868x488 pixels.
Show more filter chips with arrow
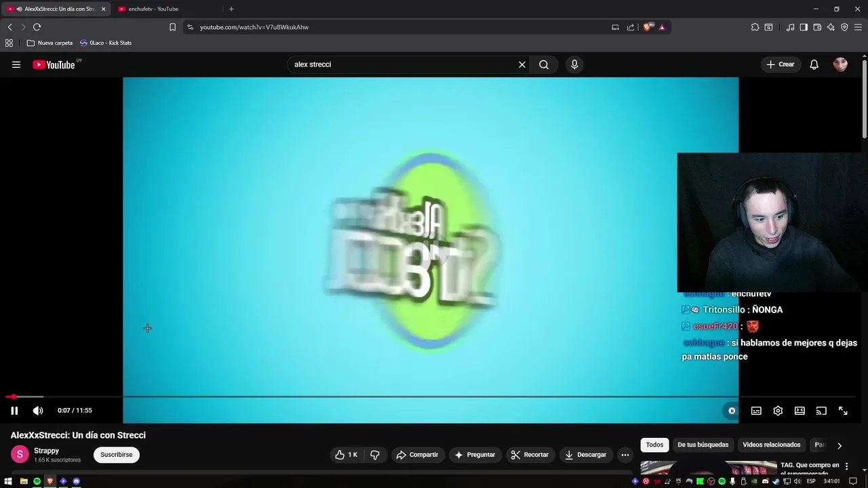840,445
